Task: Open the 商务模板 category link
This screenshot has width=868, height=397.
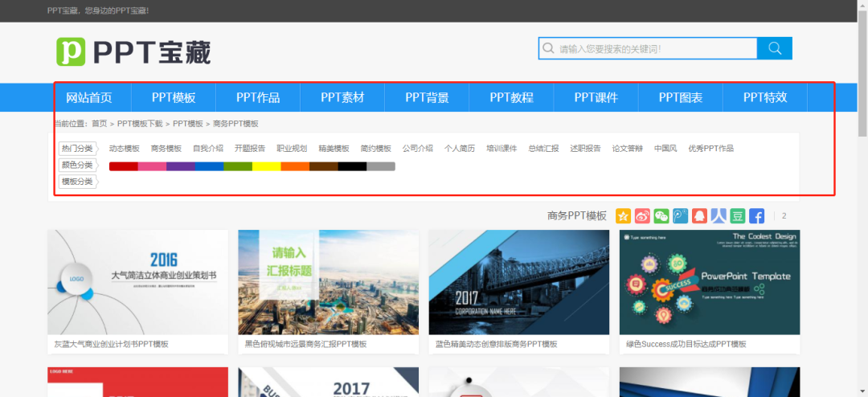Action: pos(166,149)
